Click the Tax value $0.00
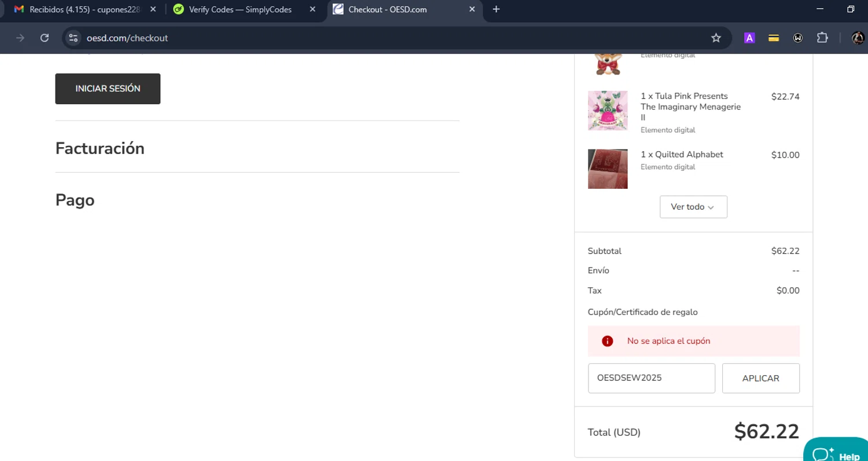Viewport: 868px width, 461px height. pos(788,291)
